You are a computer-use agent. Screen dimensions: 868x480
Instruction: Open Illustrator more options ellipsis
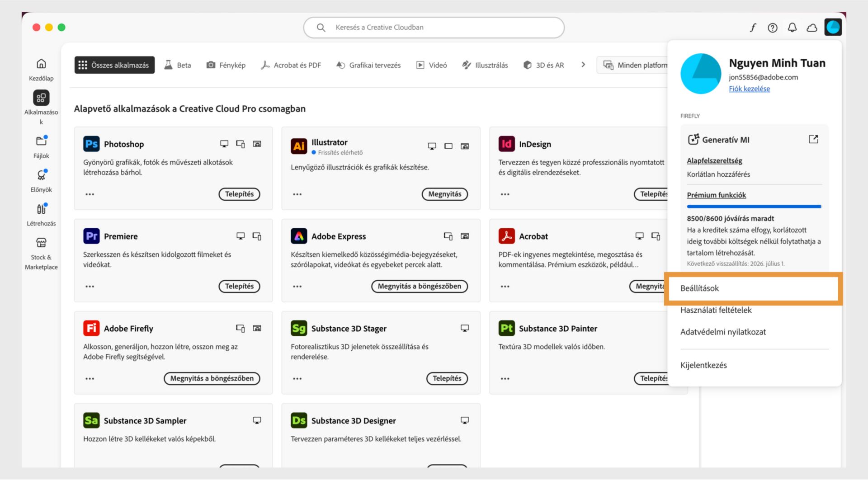pyautogui.click(x=297, y=194)
